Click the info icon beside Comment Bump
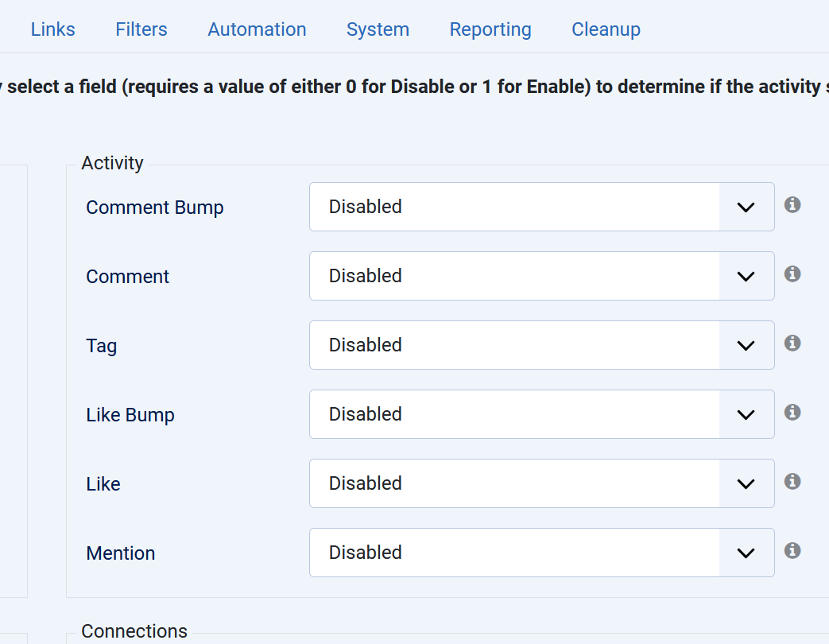 pos(792,205)
